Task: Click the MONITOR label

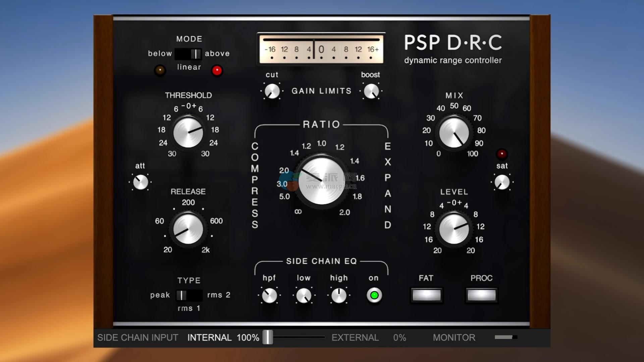Action: click(x=454, y=338)
